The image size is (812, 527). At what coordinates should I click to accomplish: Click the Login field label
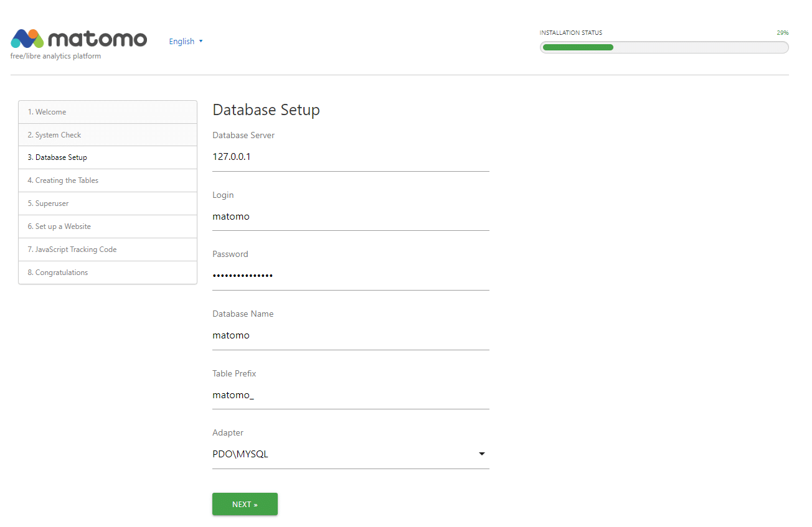pyautogui.click(x=223, y=195)
